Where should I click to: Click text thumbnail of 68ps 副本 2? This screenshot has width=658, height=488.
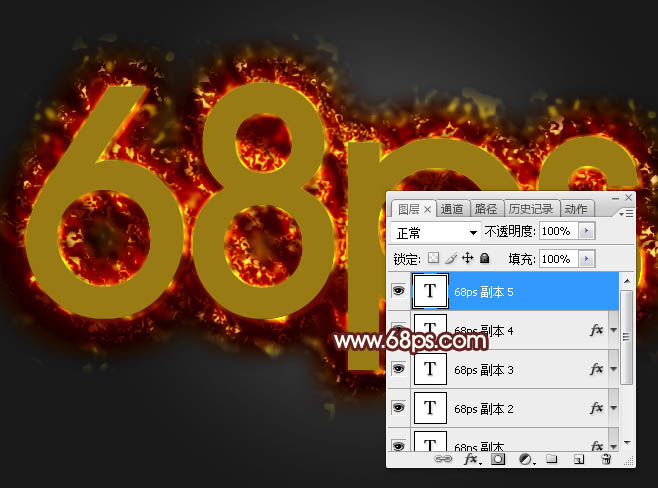tap(430, 408)
